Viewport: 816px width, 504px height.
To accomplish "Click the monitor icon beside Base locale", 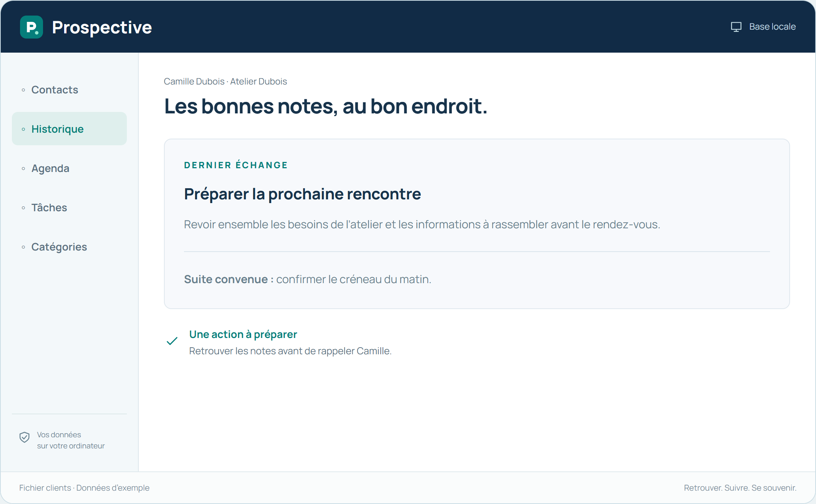I will tap(736, 27).
